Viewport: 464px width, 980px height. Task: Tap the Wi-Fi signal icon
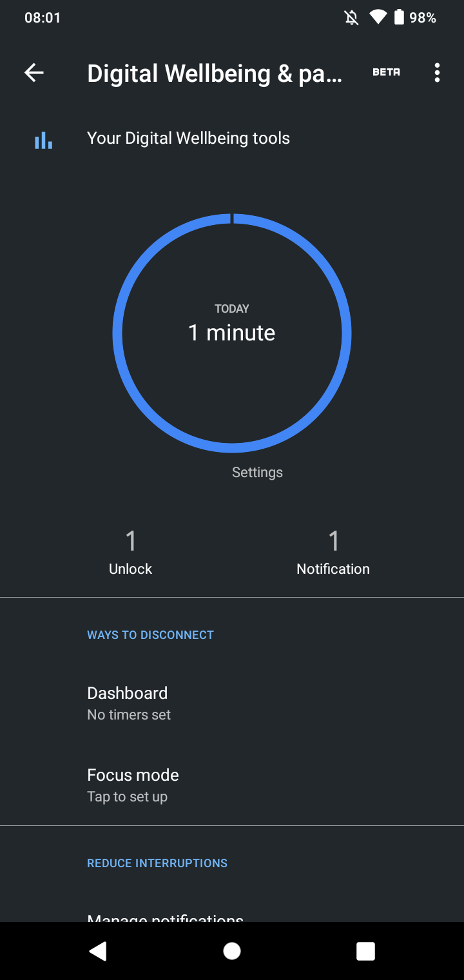377,17
